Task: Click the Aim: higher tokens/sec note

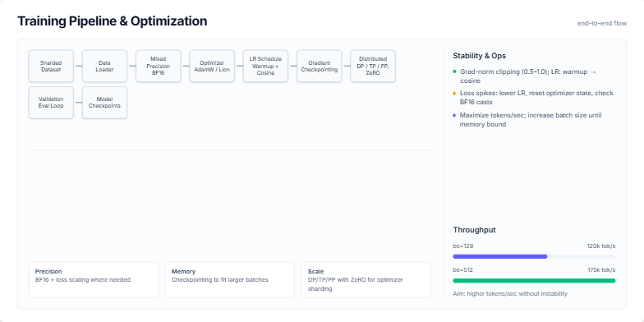Action: click(x=509, y=294)
